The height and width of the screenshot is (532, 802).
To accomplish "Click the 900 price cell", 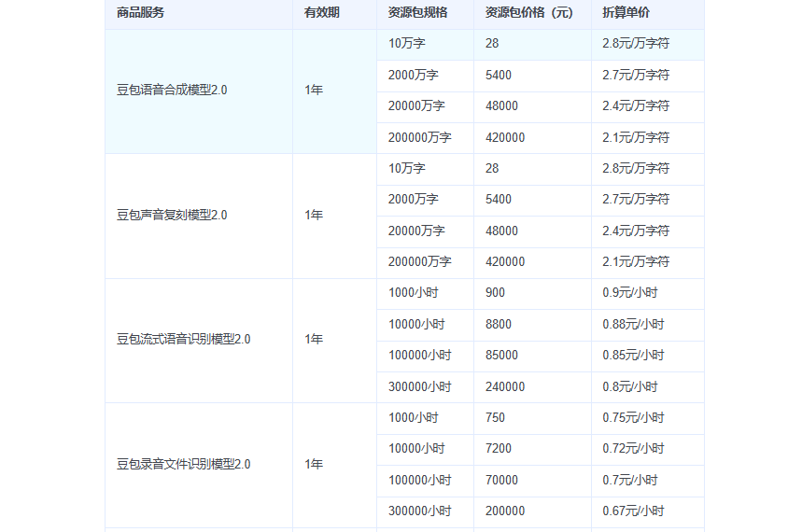I will tap(532, 293).
